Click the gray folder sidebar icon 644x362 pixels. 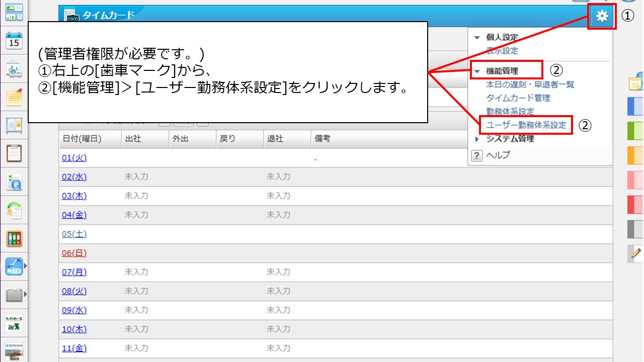point(14,295)
